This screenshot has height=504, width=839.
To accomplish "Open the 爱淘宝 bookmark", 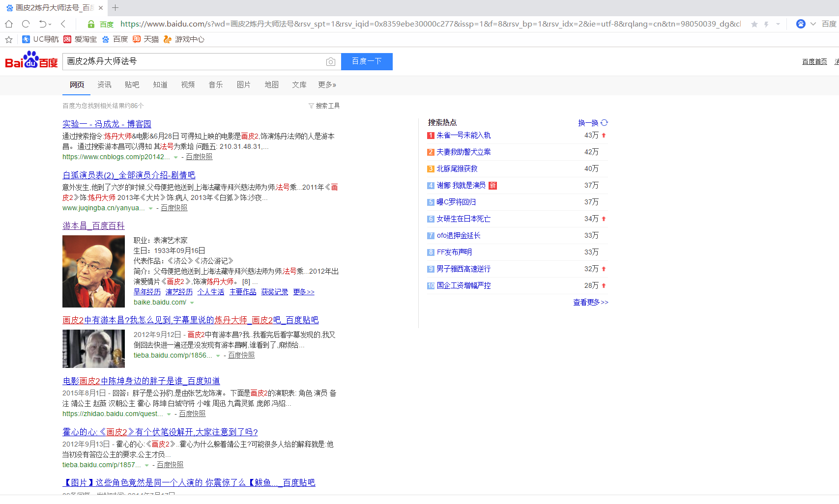I will [x=80, y=39].
